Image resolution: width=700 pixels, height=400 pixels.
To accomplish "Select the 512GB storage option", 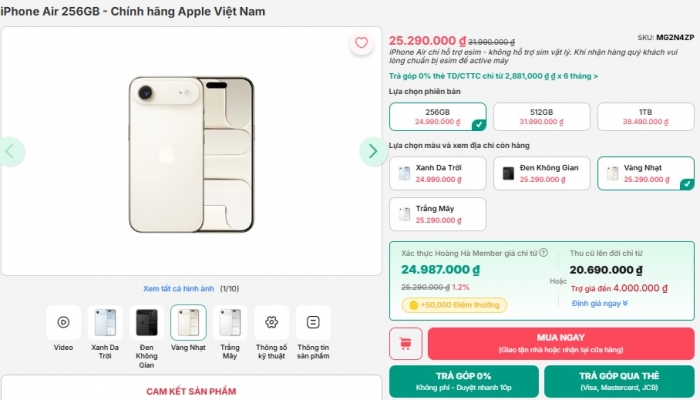I will (x=541, y=116).
